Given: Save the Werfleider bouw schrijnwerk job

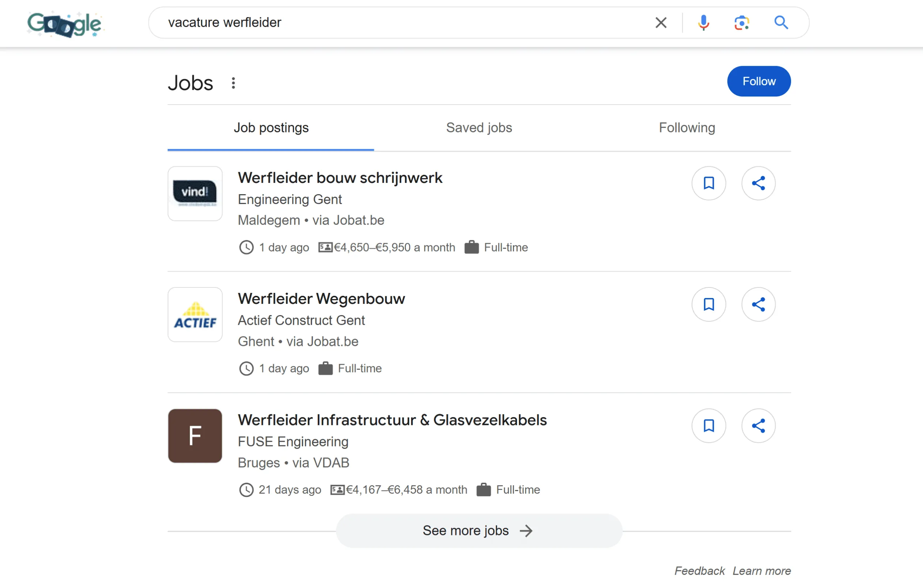Looking at the screenshot, I should pos(708,183).
